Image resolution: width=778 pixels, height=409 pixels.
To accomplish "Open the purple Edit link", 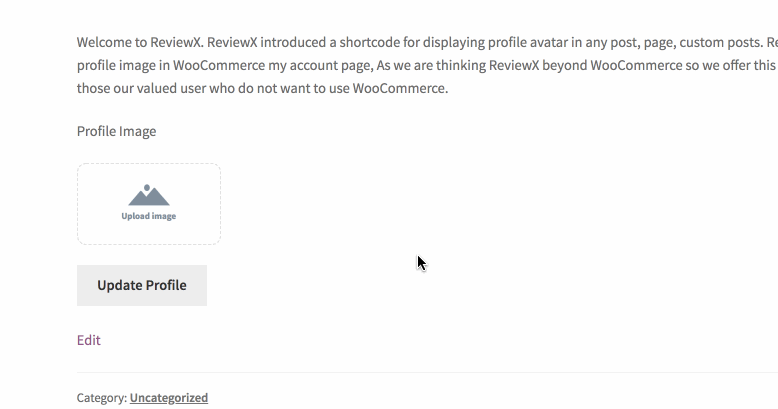I will (x=89, y=340).
